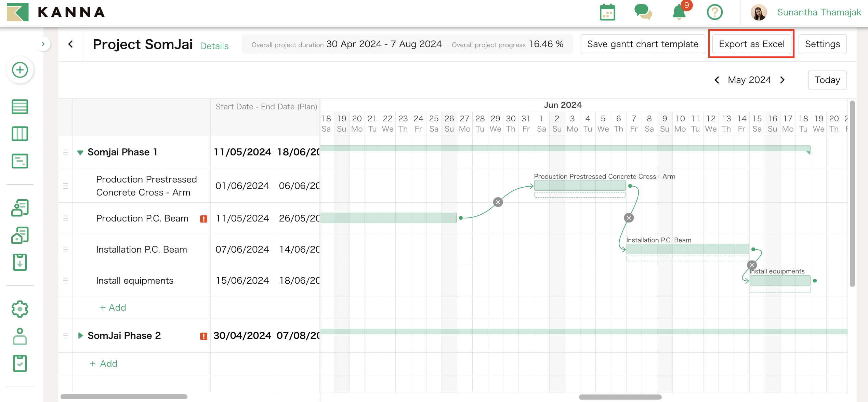868x402 pixels.
Task: Select the board columns view icon in sidebar
Action: (x=19, y=134)
